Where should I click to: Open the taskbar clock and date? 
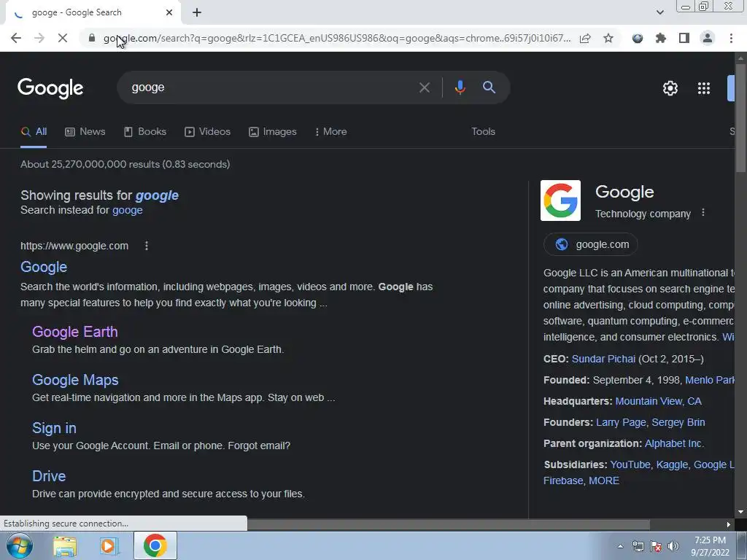[710, 546]
